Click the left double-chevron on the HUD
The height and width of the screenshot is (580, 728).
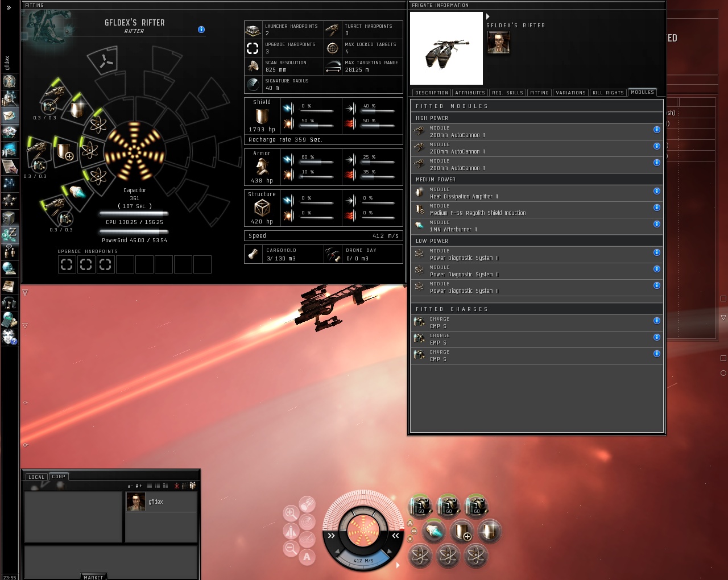click(x=332, y=536)
